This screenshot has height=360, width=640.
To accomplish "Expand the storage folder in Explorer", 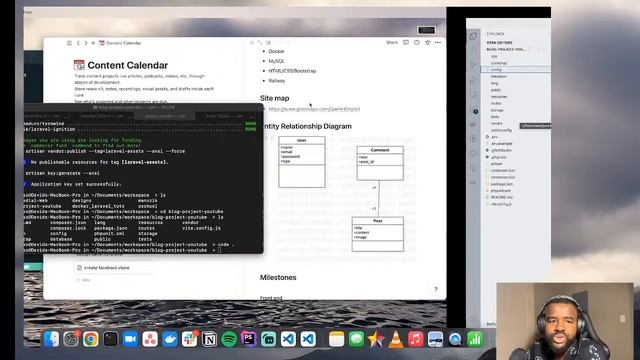I will coord(497,110).
